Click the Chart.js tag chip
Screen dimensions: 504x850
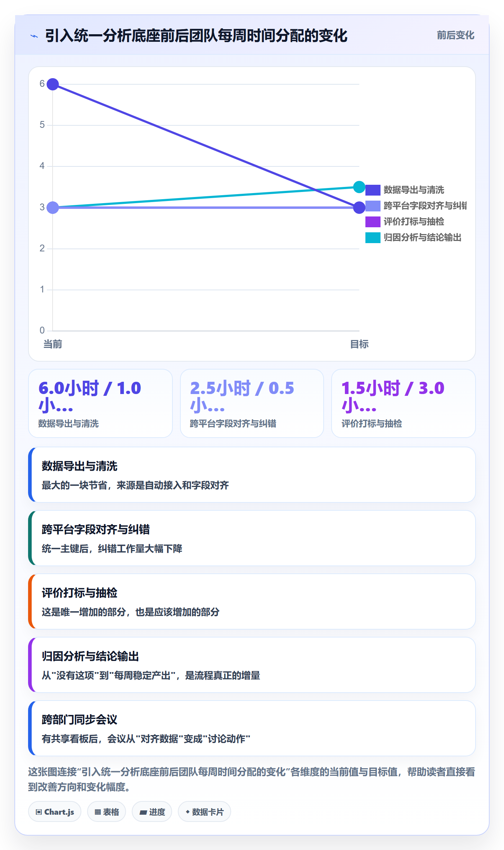[x=55, y=812]
